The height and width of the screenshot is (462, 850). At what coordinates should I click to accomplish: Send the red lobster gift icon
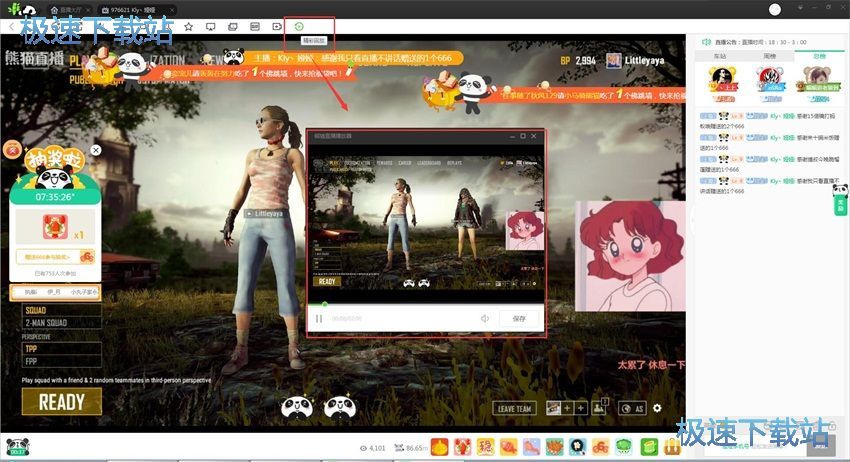pyautogui.click(x=462, y=447)
